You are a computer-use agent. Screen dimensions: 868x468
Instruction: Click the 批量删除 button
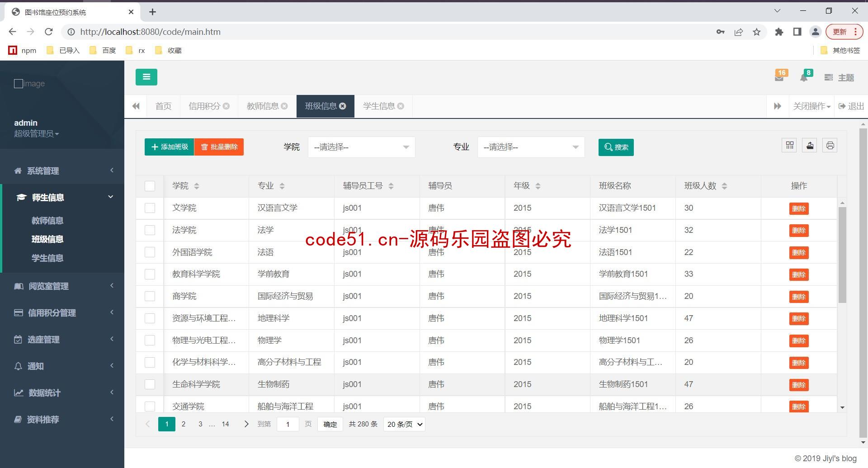point(219,147)
